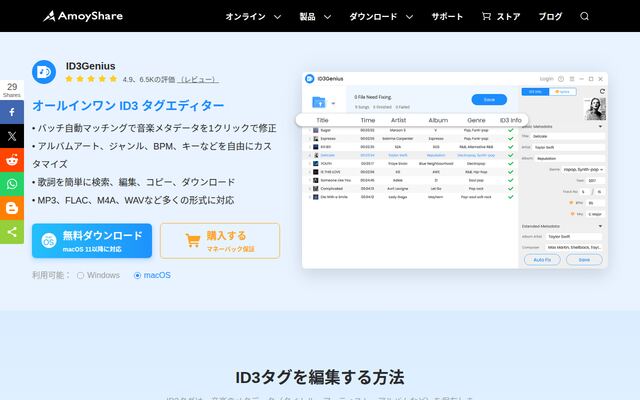This screenshot has height=400, width=640.
Task: Share the page on Facebook
Action: 12,112
